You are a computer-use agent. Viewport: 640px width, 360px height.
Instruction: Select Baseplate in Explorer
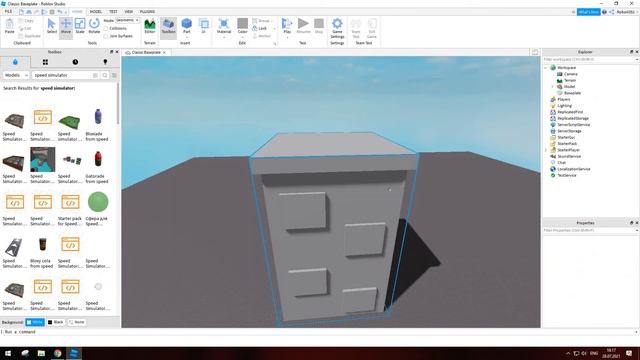click(x=572, y=93)
